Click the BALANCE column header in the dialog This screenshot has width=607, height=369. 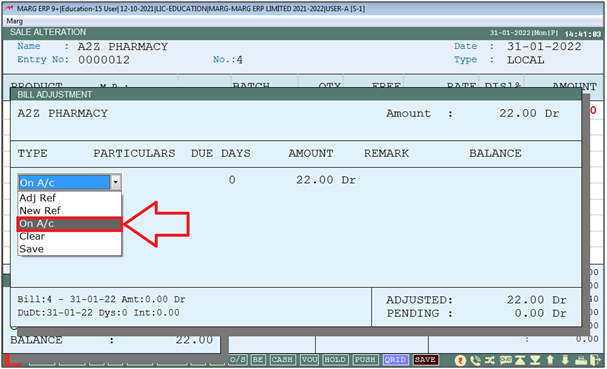pyautogui.click(x=495, y=153)
